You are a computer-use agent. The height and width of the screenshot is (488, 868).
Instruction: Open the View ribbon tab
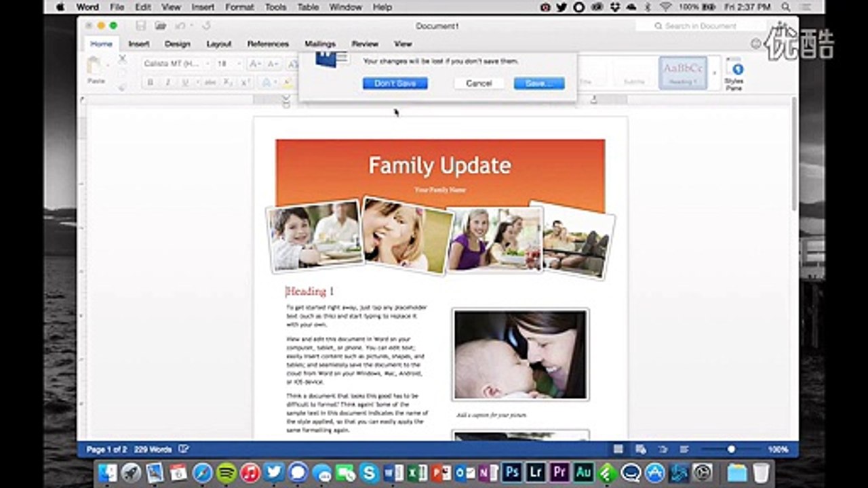[x=403, y=44]
